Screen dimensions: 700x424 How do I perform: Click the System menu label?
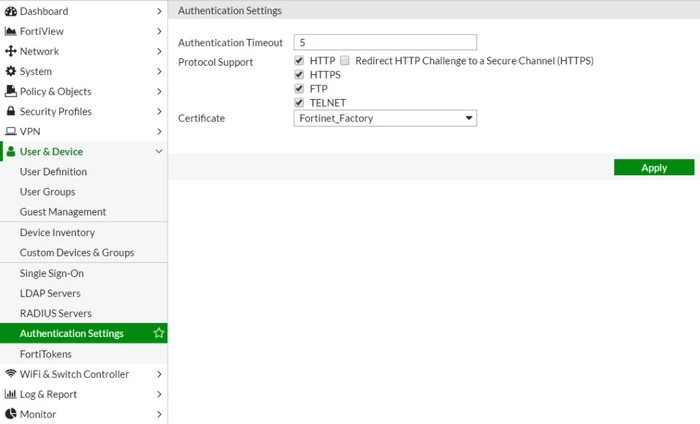click(x=36, y=71)
